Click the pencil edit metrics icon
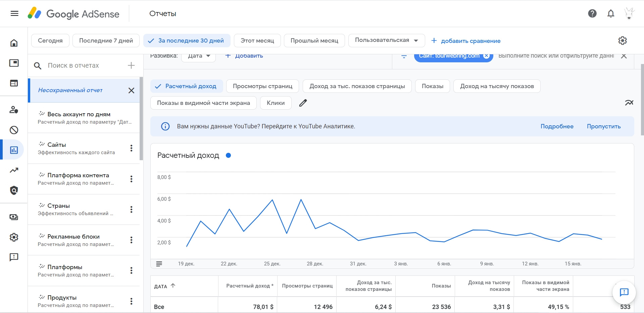Image resolution: width=644 pixels, height=313 pixels. click(x=303, y=103)
